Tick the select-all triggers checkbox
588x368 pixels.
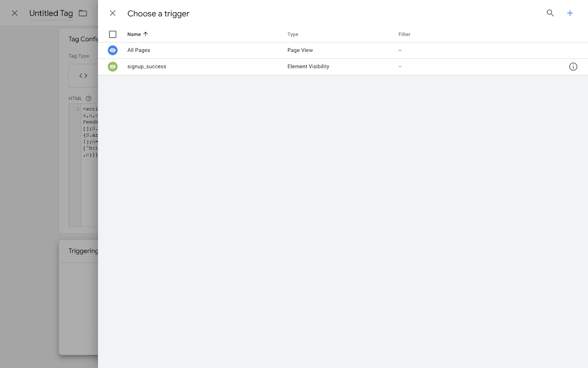point(113,34)
